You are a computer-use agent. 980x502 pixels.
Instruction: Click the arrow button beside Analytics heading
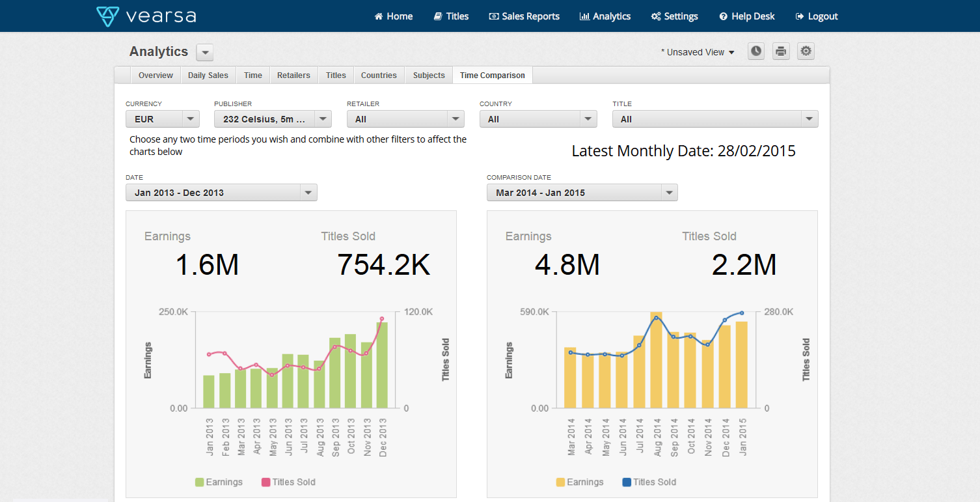click(204, 52)
